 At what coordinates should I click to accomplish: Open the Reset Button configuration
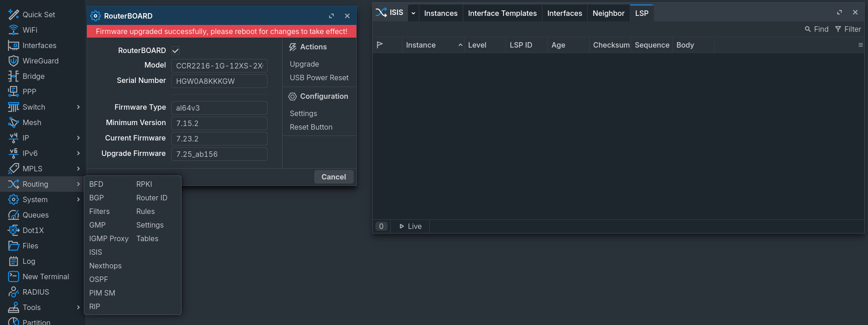(311, 127)
